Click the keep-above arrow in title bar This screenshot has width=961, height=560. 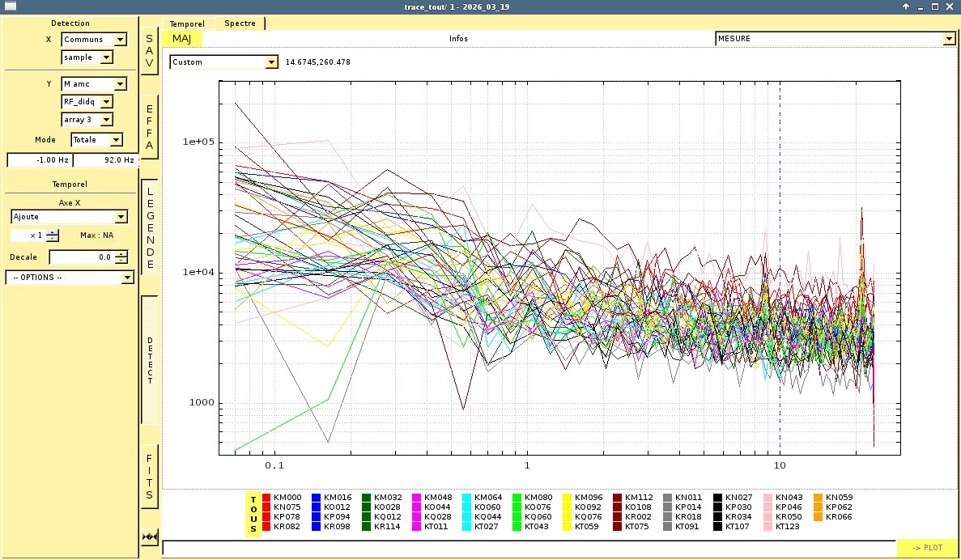[906, 6]
